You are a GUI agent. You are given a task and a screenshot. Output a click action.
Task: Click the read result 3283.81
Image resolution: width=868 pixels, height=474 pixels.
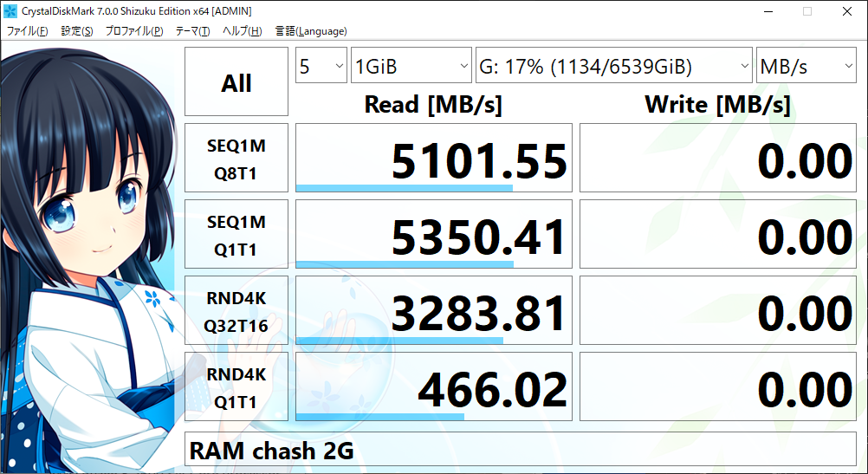coord(434,310)
